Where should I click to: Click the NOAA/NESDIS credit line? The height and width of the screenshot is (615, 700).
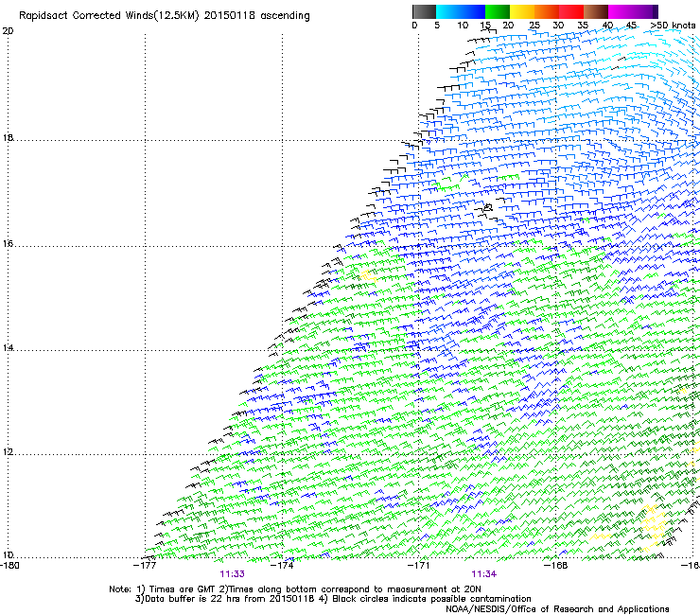tap(557, 609)
